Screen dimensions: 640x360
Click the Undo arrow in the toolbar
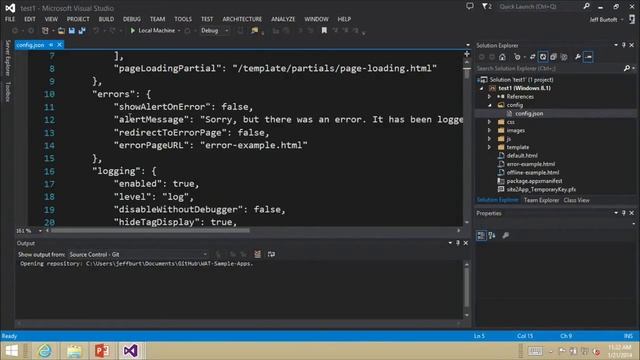pos(96,31)
